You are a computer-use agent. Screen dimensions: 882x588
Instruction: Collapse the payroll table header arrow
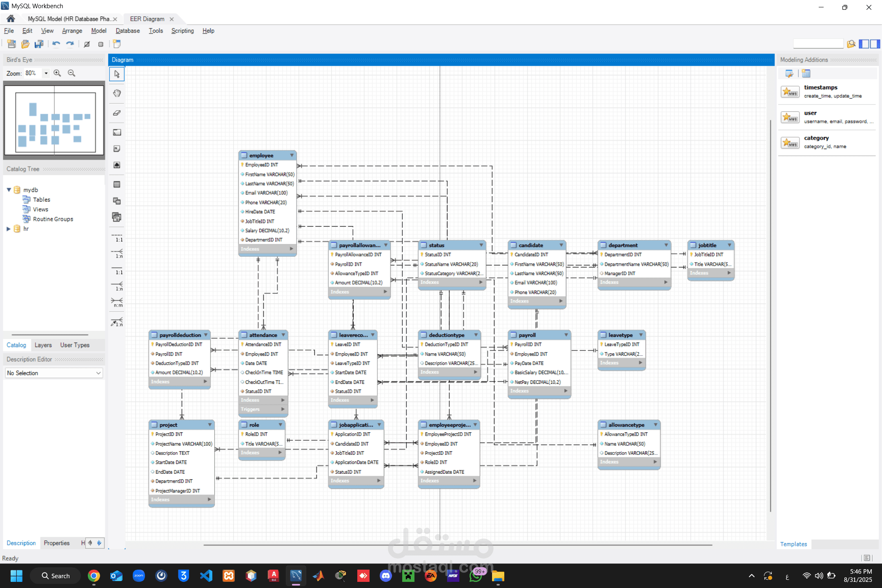point(566,335)
